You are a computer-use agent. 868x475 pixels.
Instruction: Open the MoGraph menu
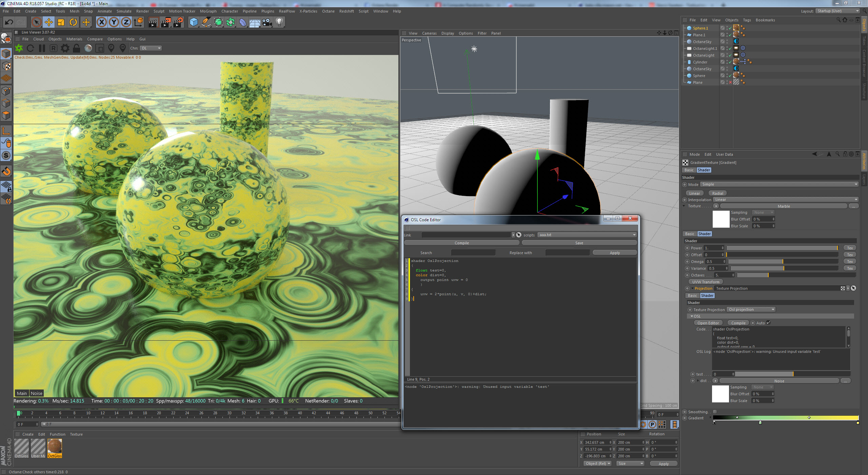[x=208, y=11]
